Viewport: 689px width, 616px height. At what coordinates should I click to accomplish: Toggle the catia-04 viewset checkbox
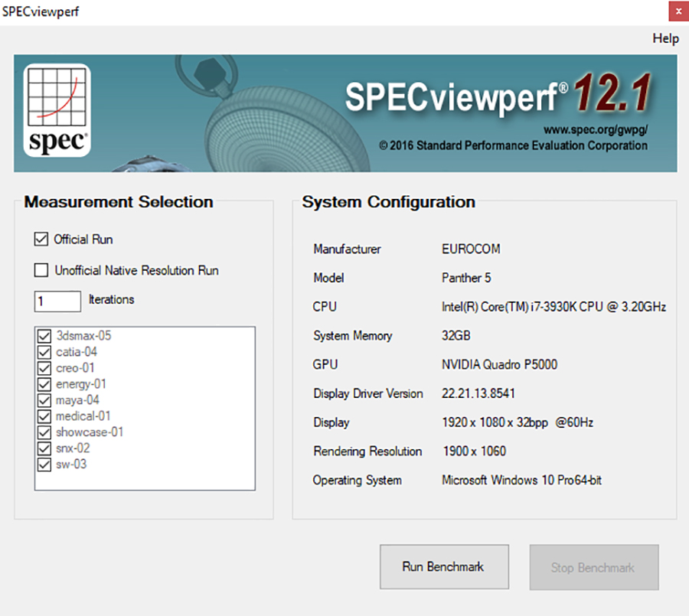click(44, 352)
